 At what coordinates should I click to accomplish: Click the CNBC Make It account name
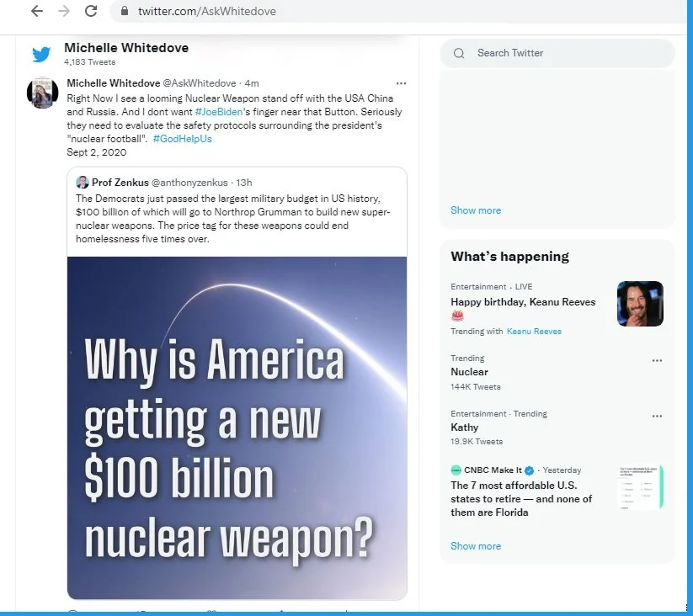[493, 470]
